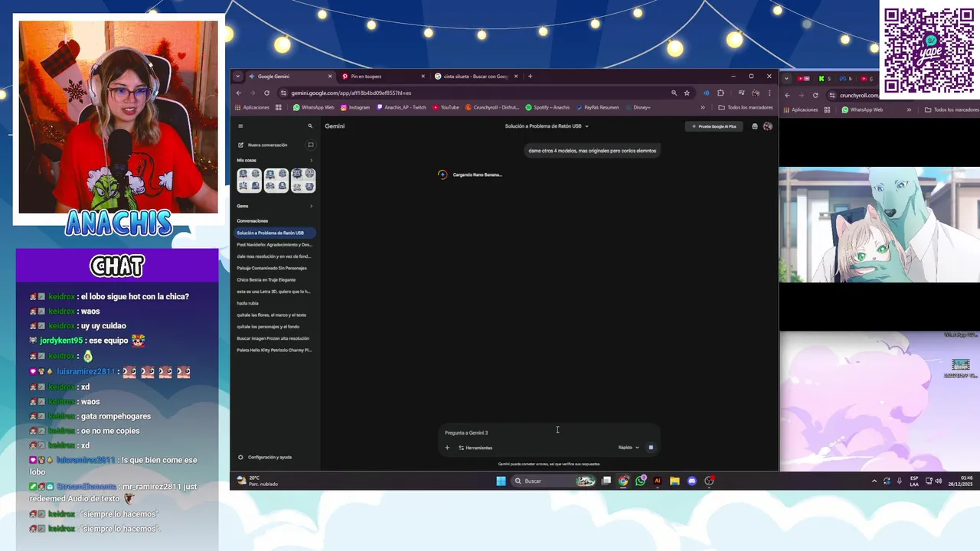
Task: Expand the Mis cosas section
Action: tap(311, 160)
